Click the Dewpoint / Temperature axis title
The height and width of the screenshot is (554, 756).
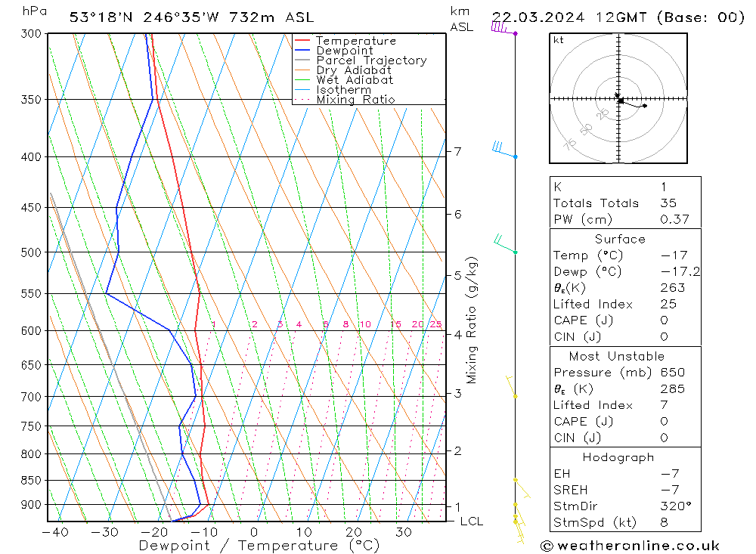point(259,546)
